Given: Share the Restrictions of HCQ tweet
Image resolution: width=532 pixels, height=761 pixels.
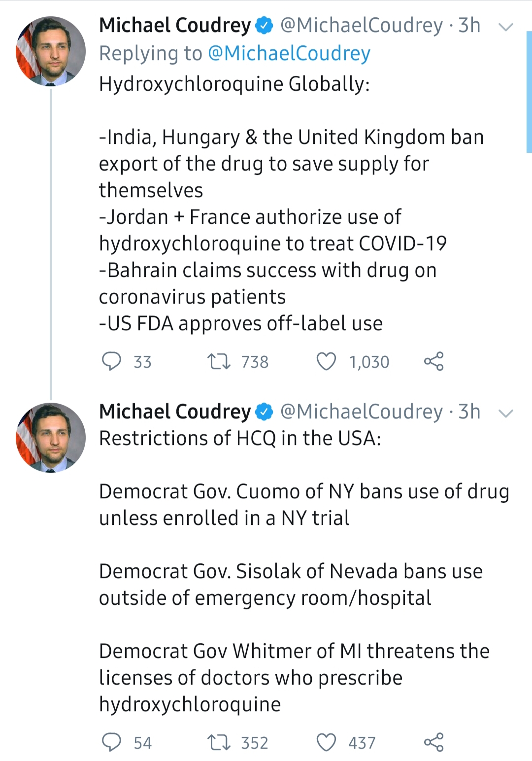Looking at the screenshot, I should (433, 742).
